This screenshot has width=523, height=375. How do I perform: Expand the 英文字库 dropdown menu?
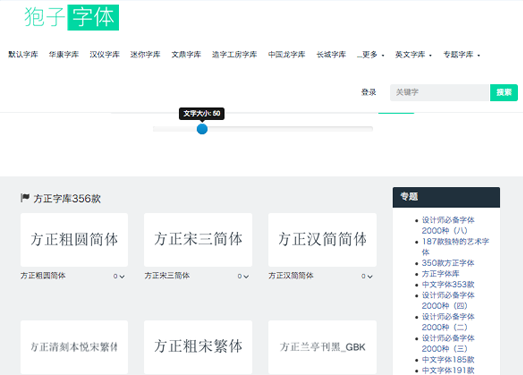[x=413, y=54]
